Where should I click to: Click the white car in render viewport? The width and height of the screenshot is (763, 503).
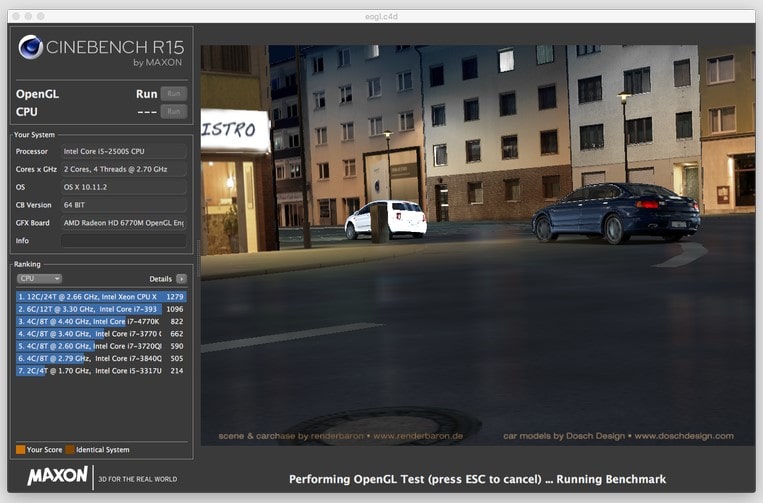(386, 219)
